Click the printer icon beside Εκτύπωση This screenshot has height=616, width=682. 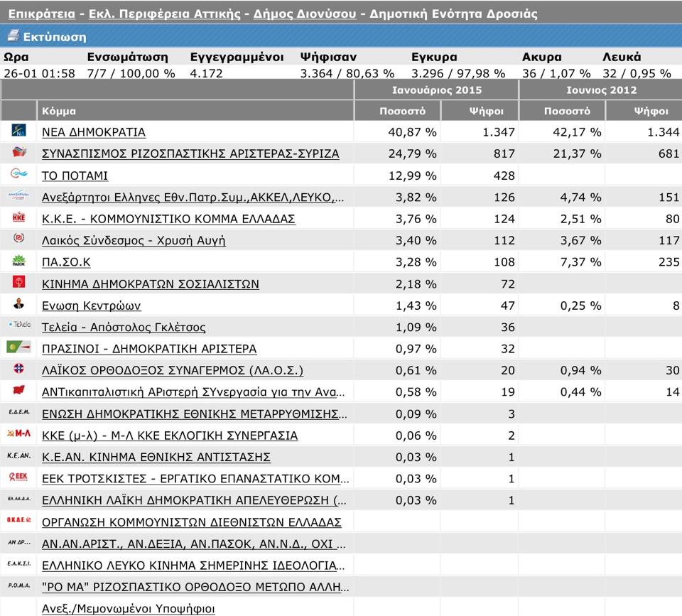[x=13, y=36]
